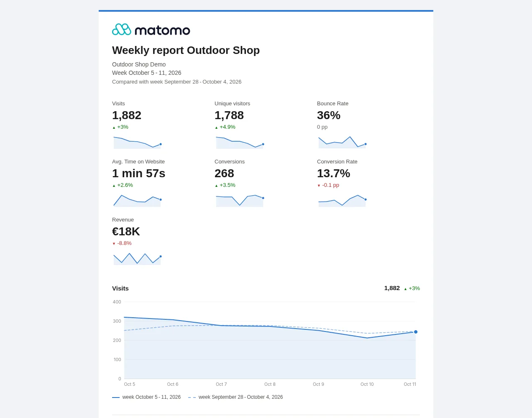Click the €18K Revenue value
This screenshot has width=532, height=418.
click(x=126, y=232)
